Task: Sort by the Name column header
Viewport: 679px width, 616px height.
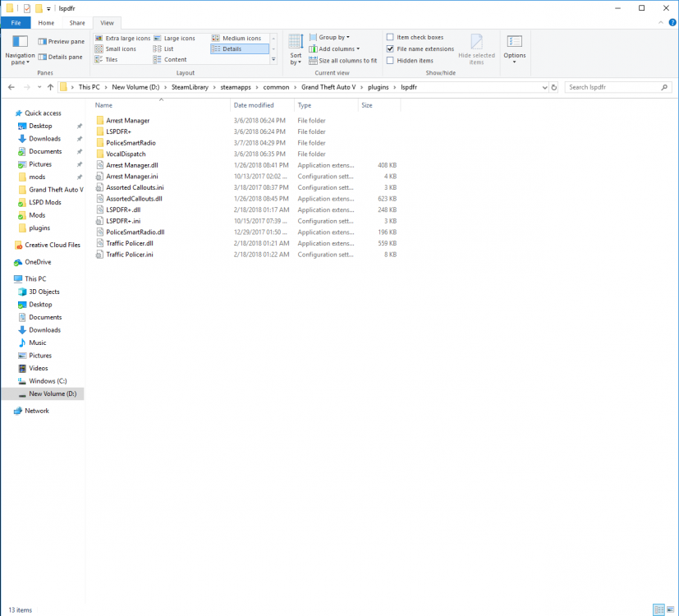Action: 161,105
